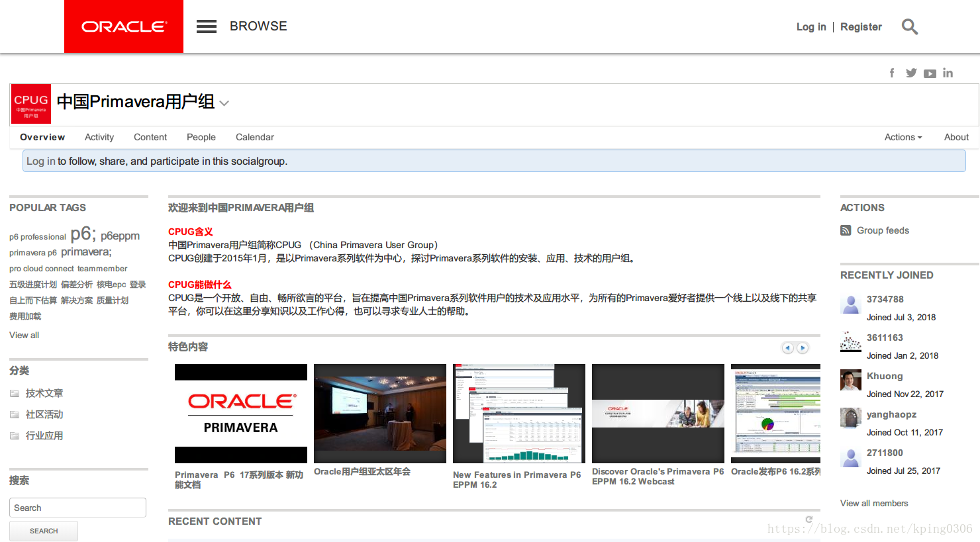Open the Discover Oracle's Primavera webcast thumbnail
The image size is (980, 542).
click(x=658, y=414)
